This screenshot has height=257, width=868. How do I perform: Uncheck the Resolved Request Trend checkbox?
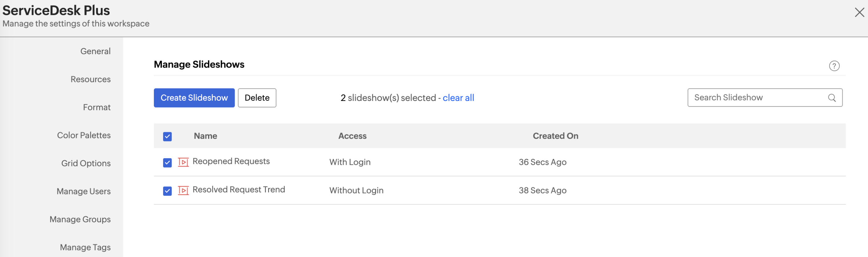pyautogui.click(x=167, y=191)
